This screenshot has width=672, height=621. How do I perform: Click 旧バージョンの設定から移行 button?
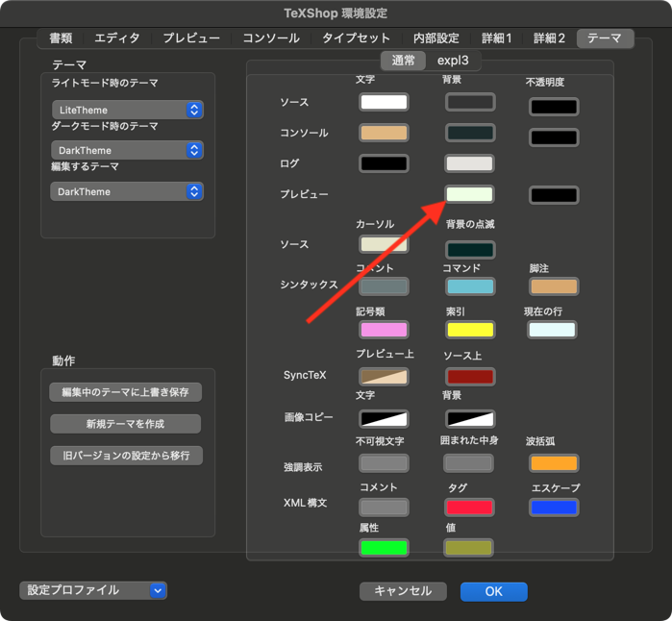[127, 456]
